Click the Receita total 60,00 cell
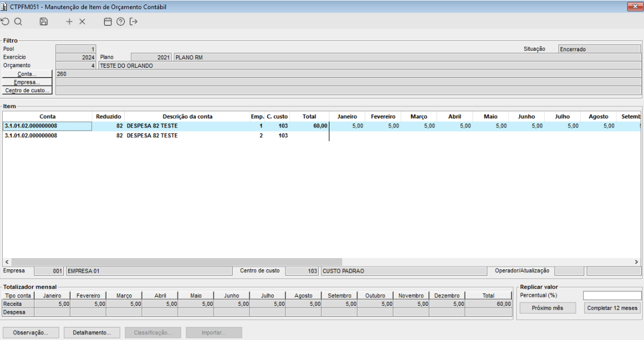Viewport: 644px width, 340px height. point(488,304)
